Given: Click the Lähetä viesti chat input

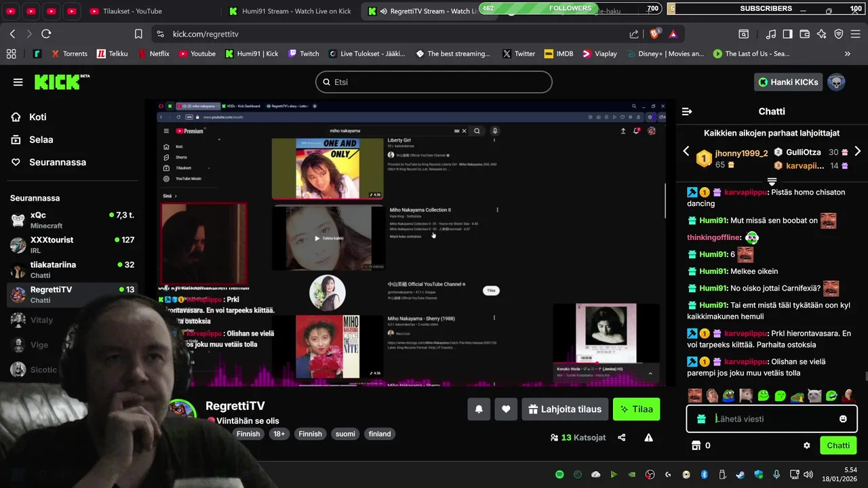Looking at the screenshot, I should point(772,419).
